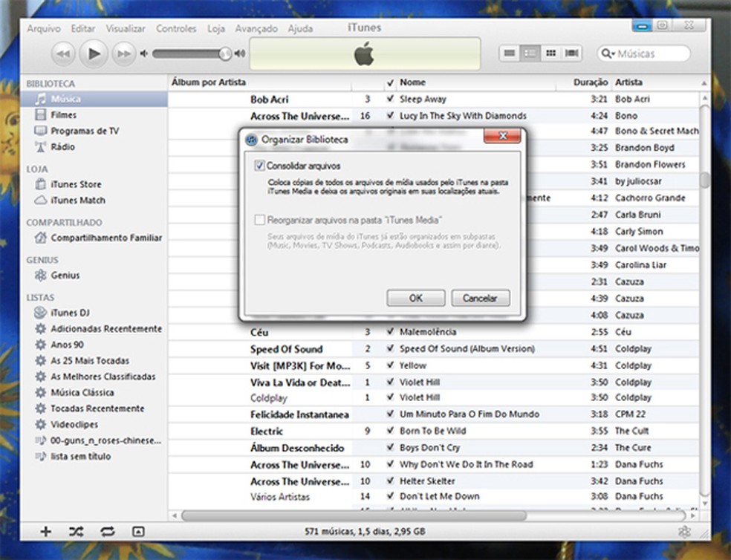Toggle Consolidar arquivos checkbox

pyautogui.click(x=260, y=166)
